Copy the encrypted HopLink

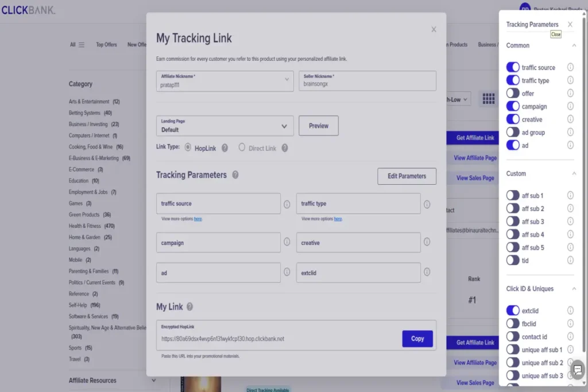pos(417,339)
